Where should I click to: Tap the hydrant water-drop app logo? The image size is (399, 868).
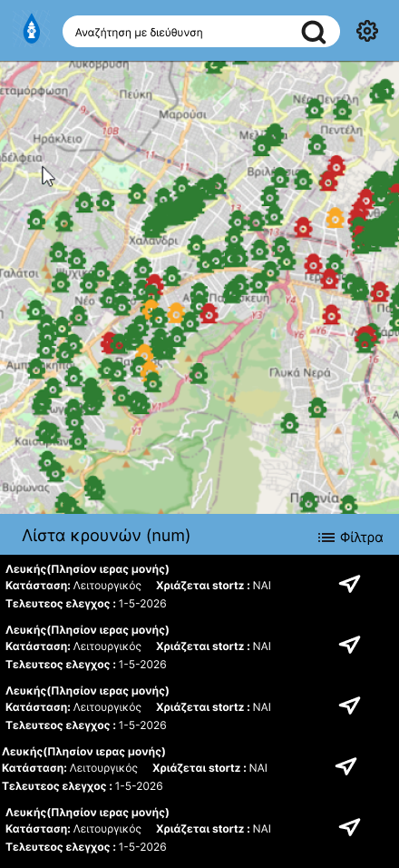(x=32, y=30)
